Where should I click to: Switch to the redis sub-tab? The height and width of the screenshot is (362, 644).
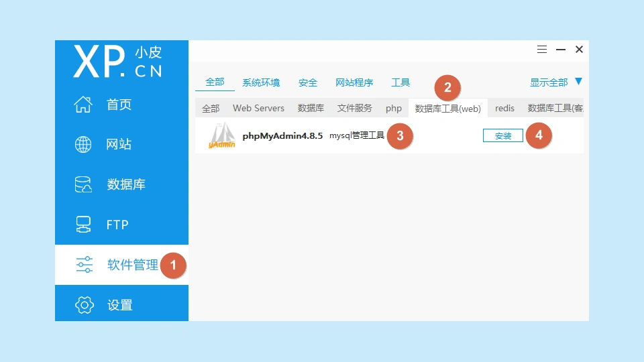click(504, 108)
